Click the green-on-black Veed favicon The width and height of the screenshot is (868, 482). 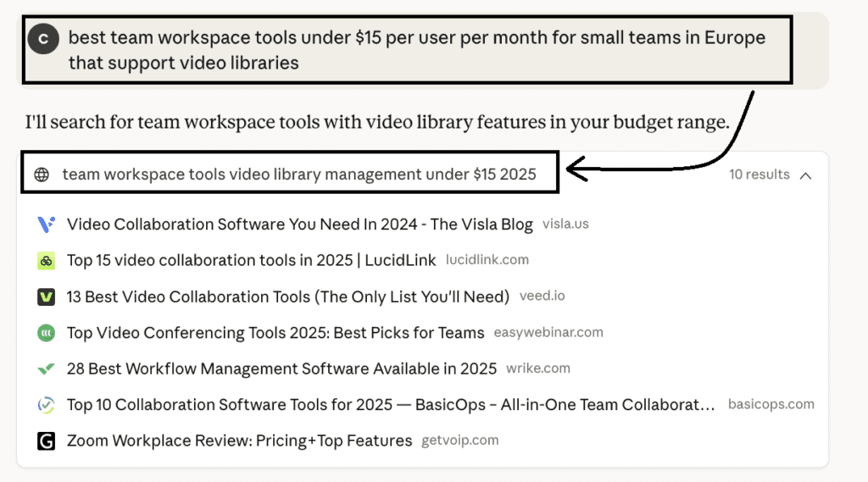(47, 296)
